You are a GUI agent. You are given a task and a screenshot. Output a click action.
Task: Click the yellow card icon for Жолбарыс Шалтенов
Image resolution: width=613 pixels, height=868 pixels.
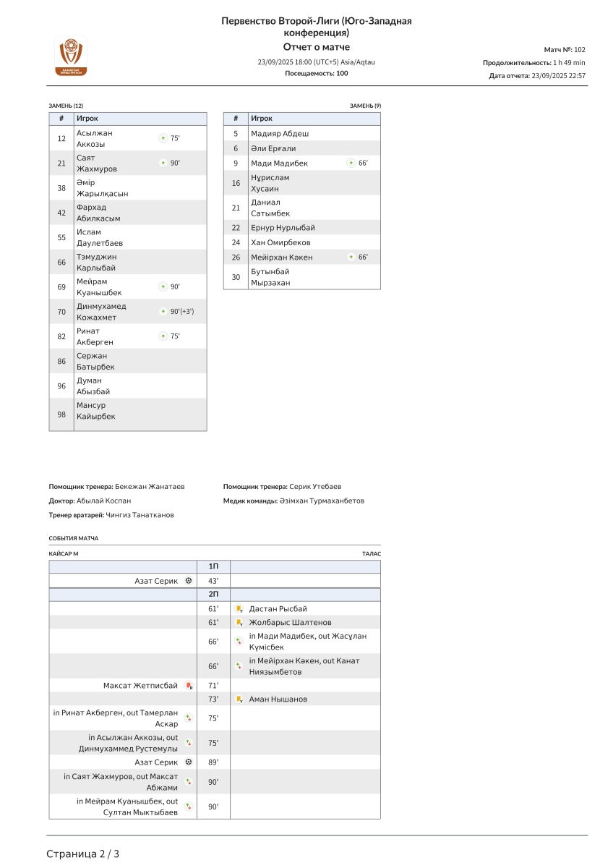(239, 622)
